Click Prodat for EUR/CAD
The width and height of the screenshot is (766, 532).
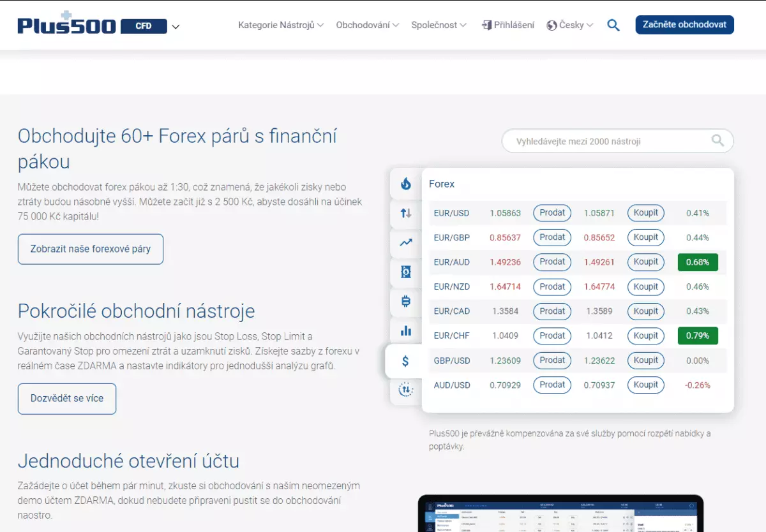pyautogui.click(x=552, y=311)
